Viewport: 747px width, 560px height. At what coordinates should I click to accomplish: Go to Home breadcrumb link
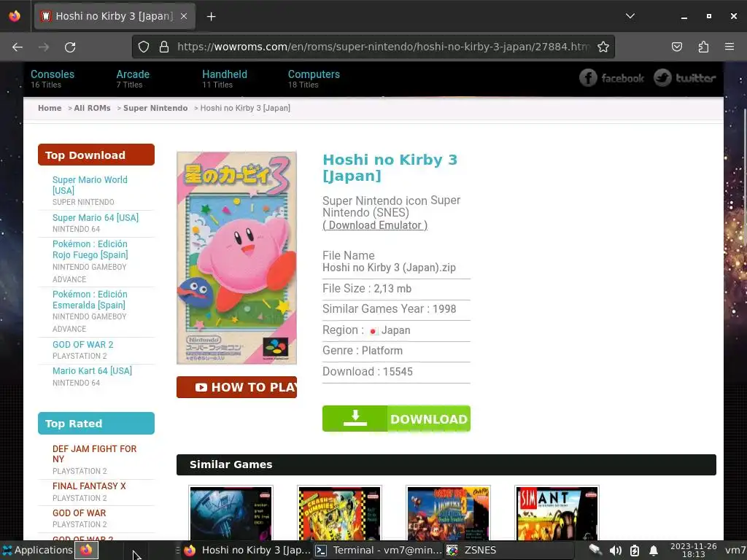pos(50,108)
